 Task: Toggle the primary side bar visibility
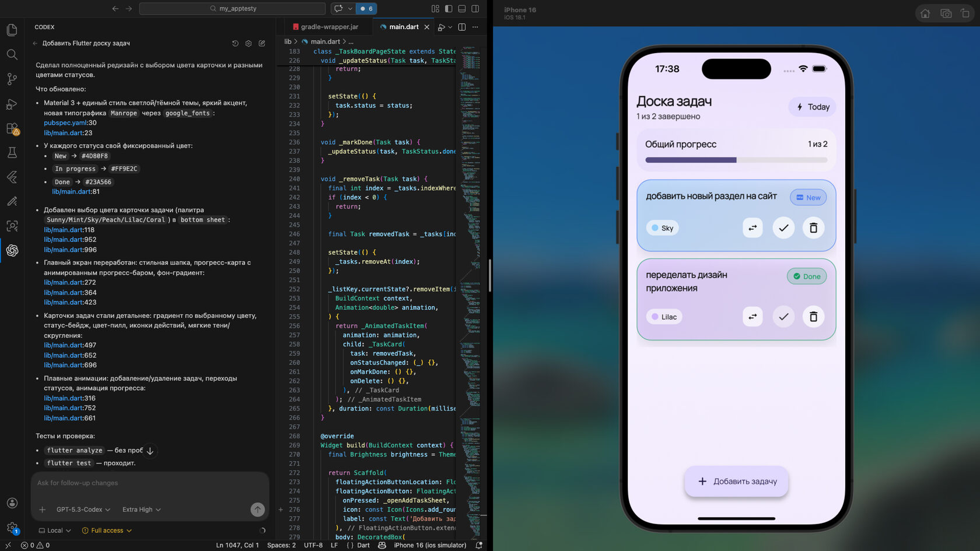pyautogui.click(x=449, y=9)
